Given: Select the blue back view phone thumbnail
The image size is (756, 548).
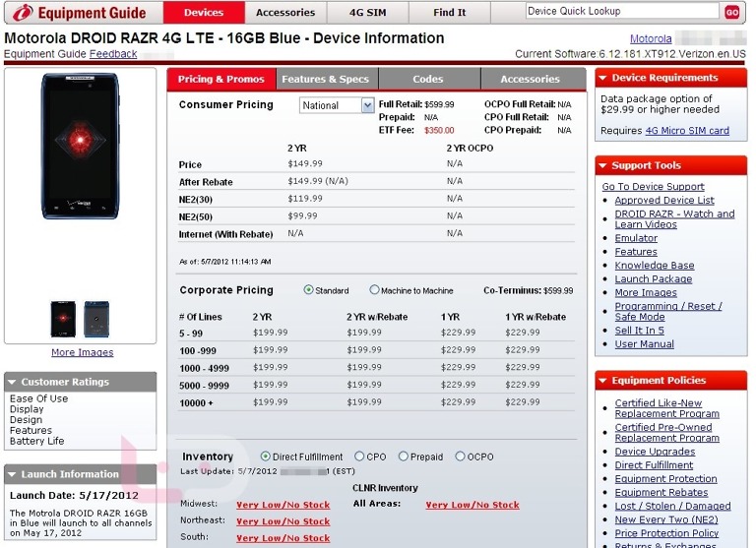Looking at the screenshot, I should coord(96,319).
